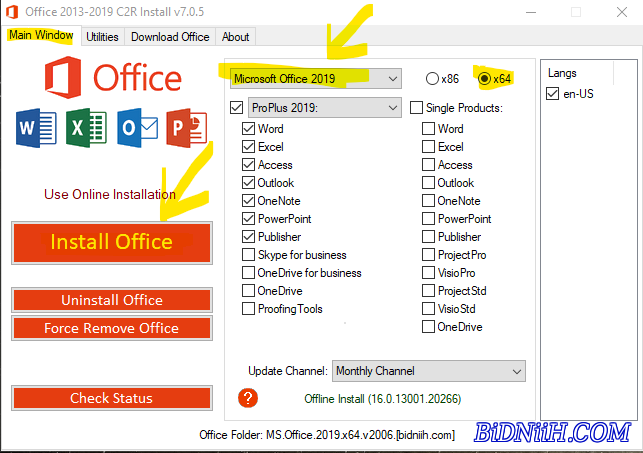Check Publisher under Single Products
Screen dimensions: 643x453
point(429,237)
